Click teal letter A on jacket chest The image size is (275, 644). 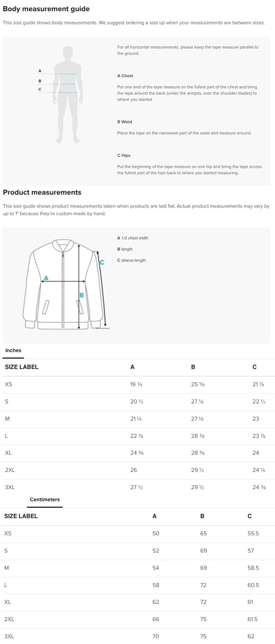click(x=46, y=278)
